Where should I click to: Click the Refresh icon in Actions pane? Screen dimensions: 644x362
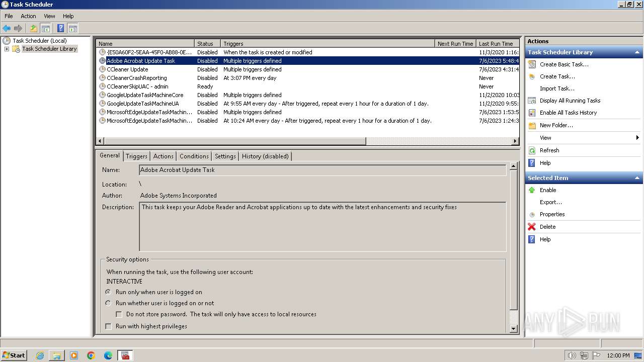(x=532, y=150)
